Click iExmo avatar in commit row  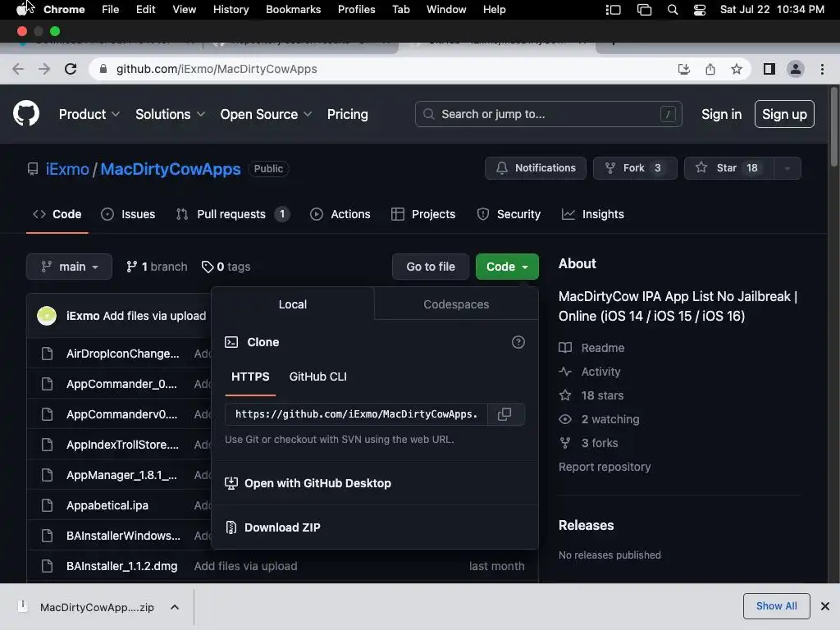click(x=47, y=316)
